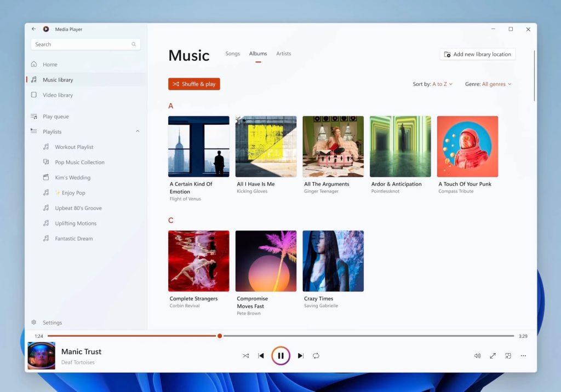This screenshot has height=392, width=561.
Task: Open the volume control icon
Action: tap(477, 355)
